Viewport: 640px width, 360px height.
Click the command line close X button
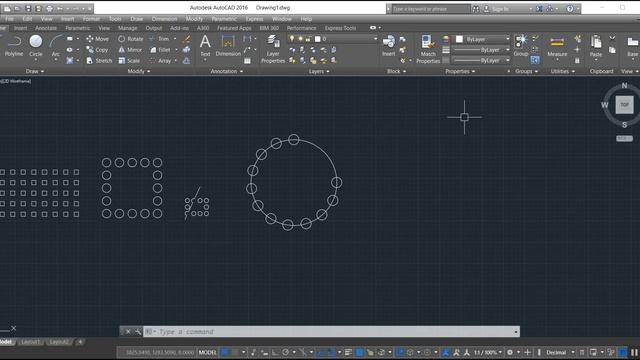(128, 331)
